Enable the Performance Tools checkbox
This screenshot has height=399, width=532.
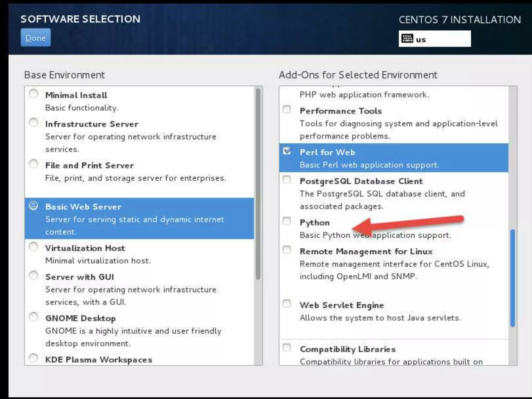pyautogui.click(x=287, y=109)
